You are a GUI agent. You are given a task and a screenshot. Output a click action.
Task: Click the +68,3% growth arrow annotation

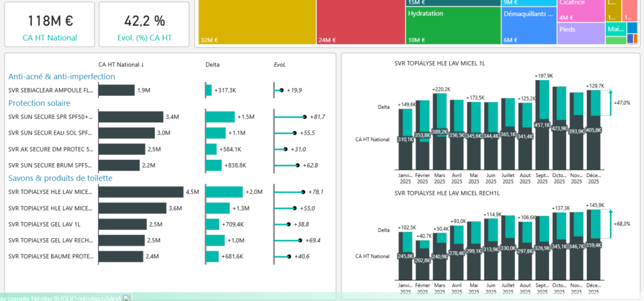[x=612, y=224]
